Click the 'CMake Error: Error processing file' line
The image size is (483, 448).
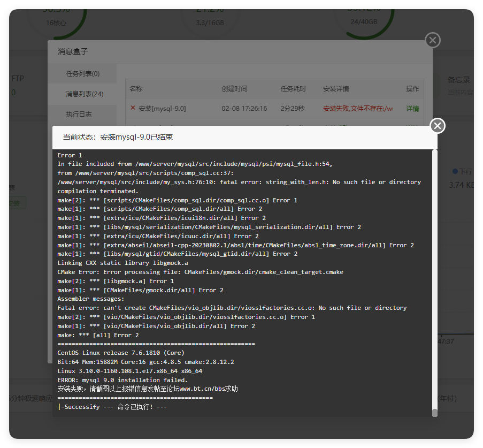click(x=200, y=272)
